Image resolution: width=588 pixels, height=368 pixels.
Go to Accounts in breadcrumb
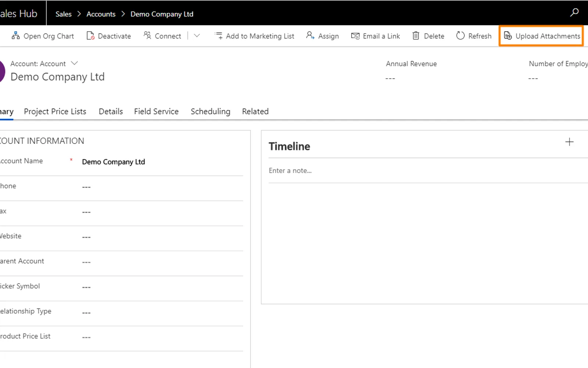pos(101,14)
